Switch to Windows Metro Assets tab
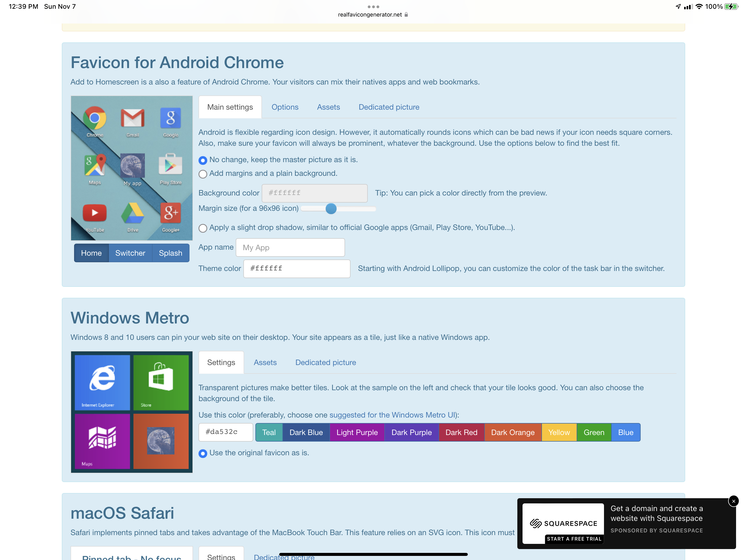The height and width of the screenshot is (560, 747). [x=265, y=362]
